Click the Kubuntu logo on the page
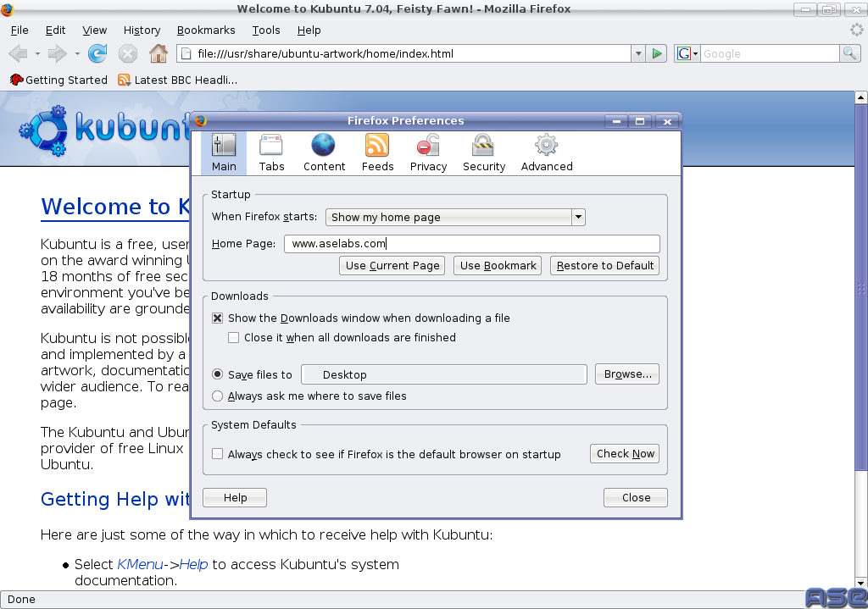Viewport: 868px width, 609px height. [105, 130]
